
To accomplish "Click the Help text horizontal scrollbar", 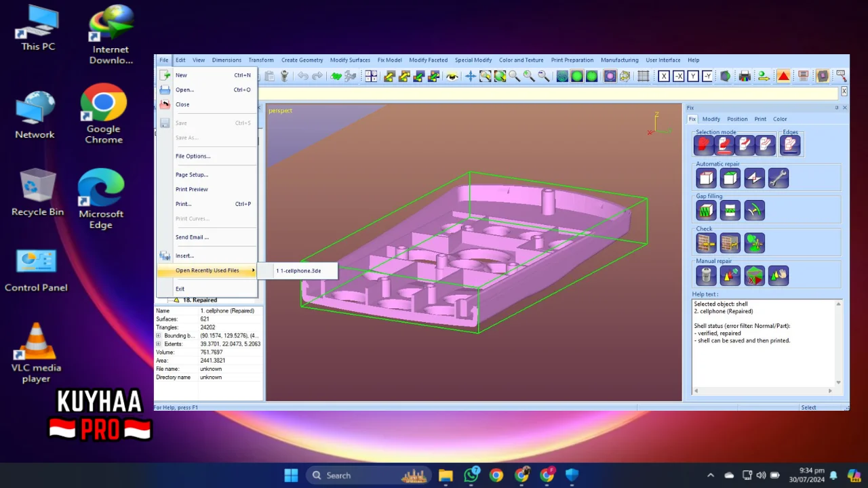I will point(764,391).
